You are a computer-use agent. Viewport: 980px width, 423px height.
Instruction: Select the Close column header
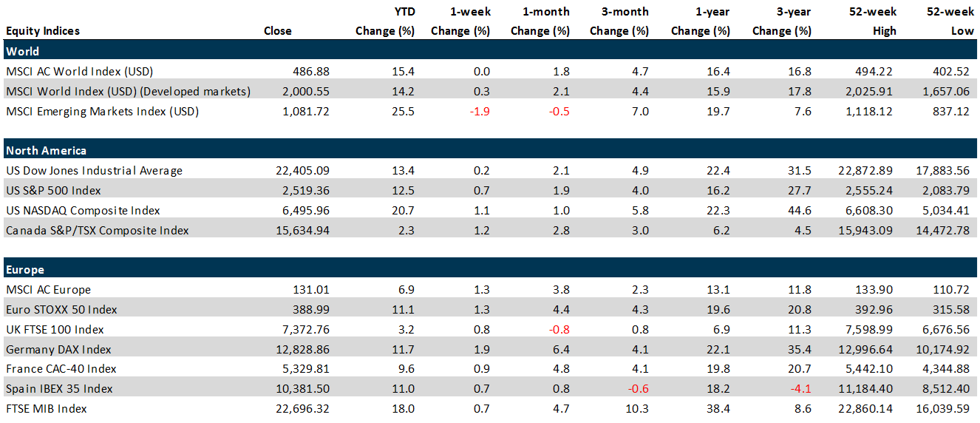278,31
